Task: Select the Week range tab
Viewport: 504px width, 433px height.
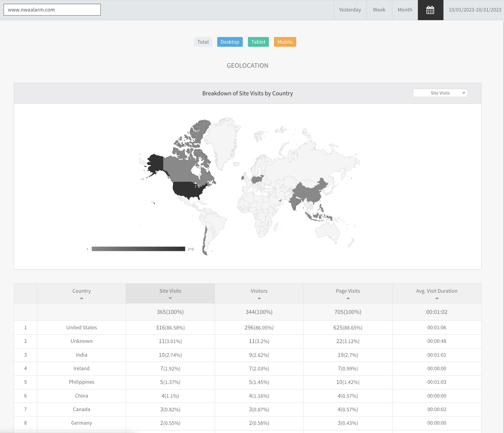Action: (x=379, y=10)
